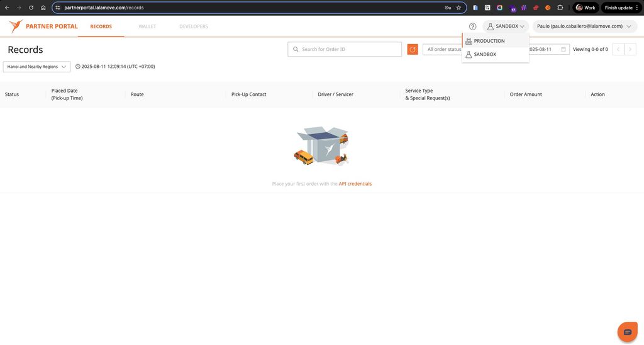
Task: Click the help question mark icon
Action: [x=473, y=26]
